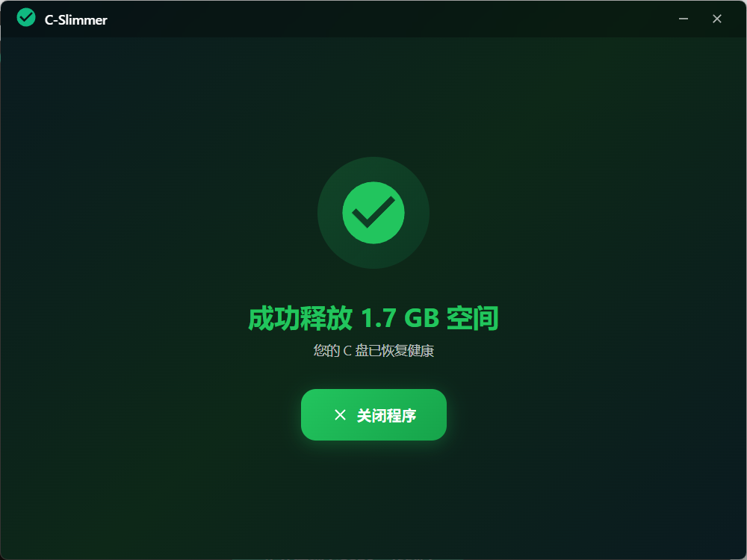Click the 您的 C 盘已恢复健康 subtitle
The width and height of the screenshot is (747, 560).
(373, 351)
